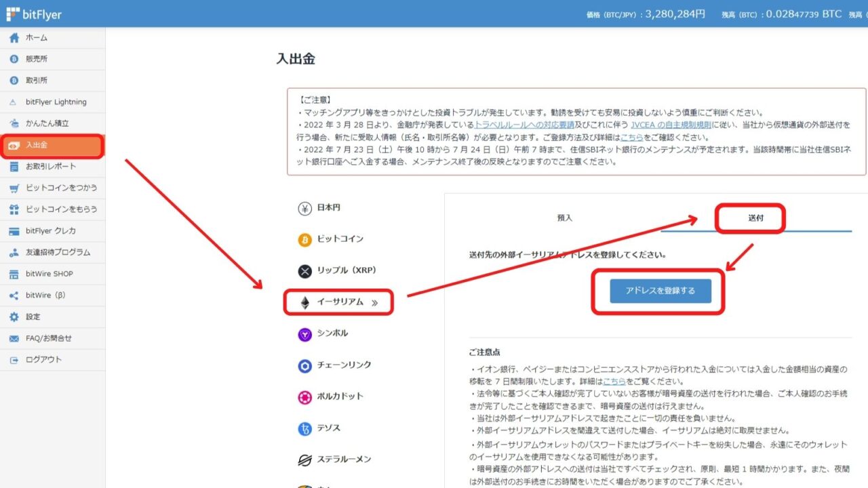Image resolution: width=868 pixels, height=488 pixels.
Task: Select ステラルーメン in the currency list
Action: tap(344, 460)
